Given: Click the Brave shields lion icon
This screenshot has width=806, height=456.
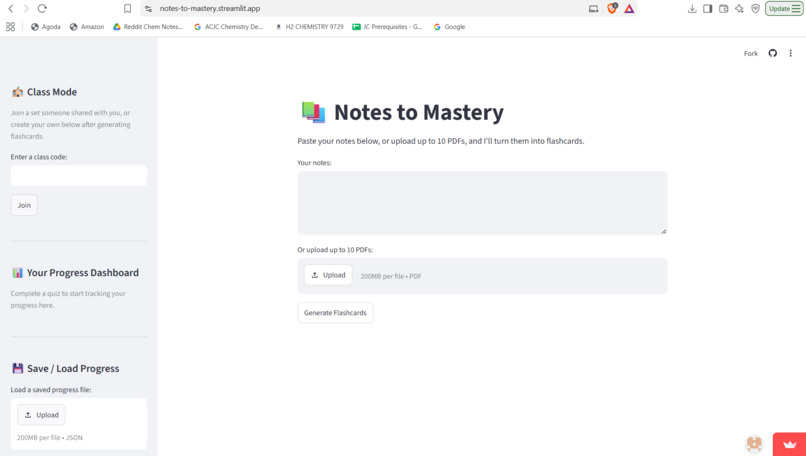Looking at the screenshot, I should (x=612, y=8).
